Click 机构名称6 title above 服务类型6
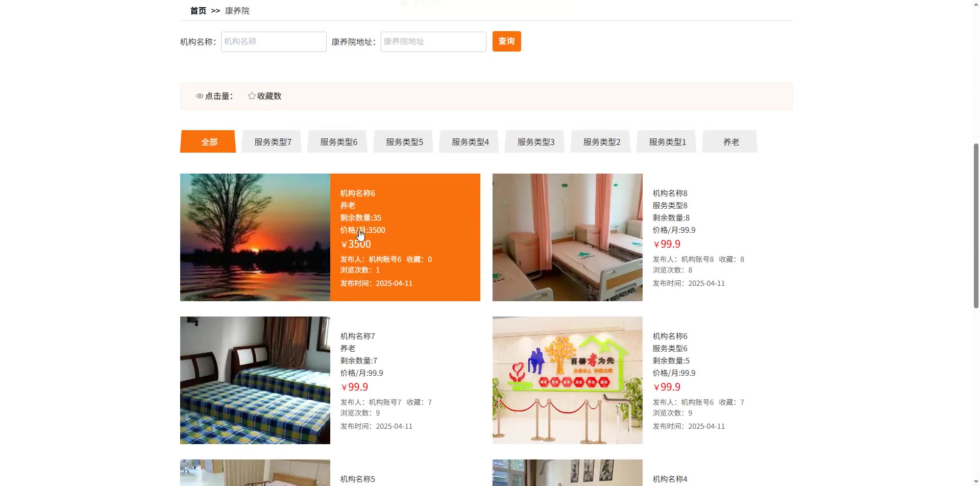The image size is (980, 486). click(670, 336)
